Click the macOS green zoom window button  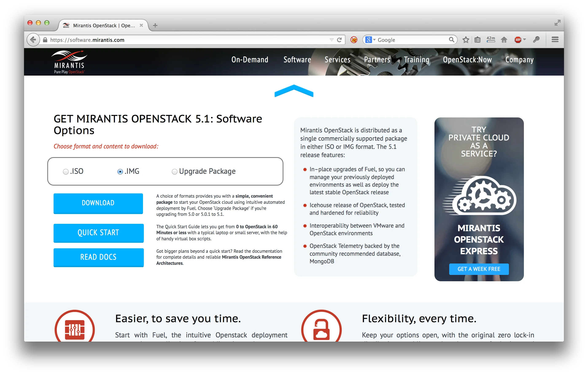coord(47,23)
